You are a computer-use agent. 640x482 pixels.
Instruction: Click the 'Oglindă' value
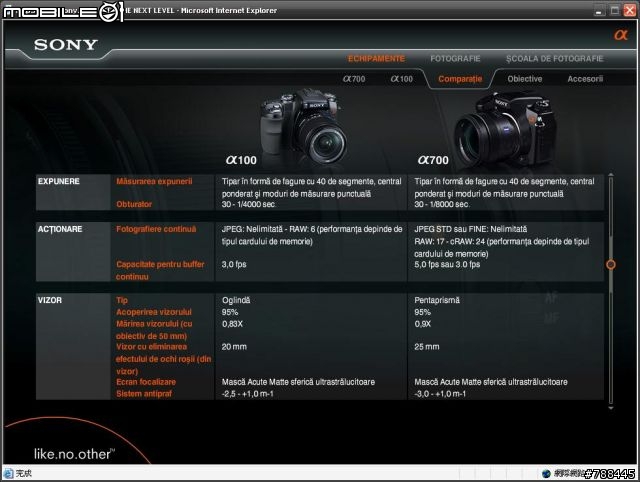(236, 300)
